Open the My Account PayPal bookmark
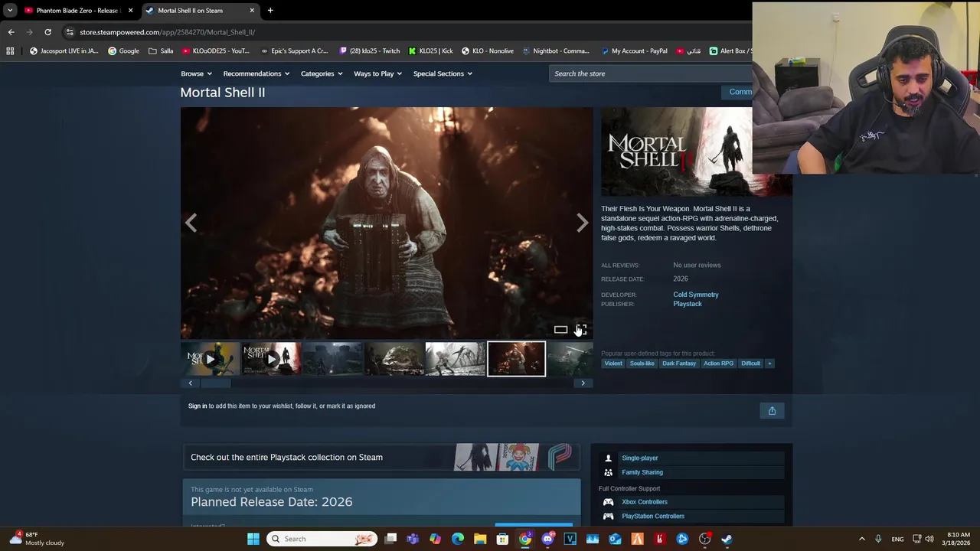This screenshot has height=551, width=980. tap(634, 51)
